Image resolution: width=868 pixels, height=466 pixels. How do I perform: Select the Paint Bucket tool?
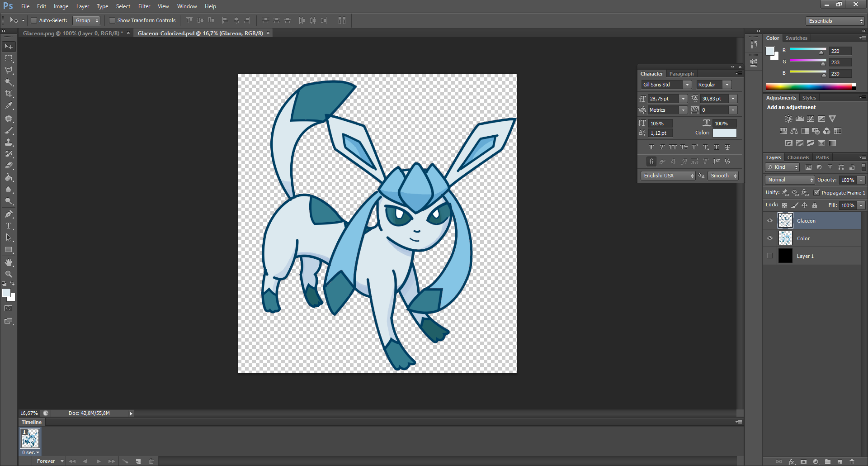[9, 177]
